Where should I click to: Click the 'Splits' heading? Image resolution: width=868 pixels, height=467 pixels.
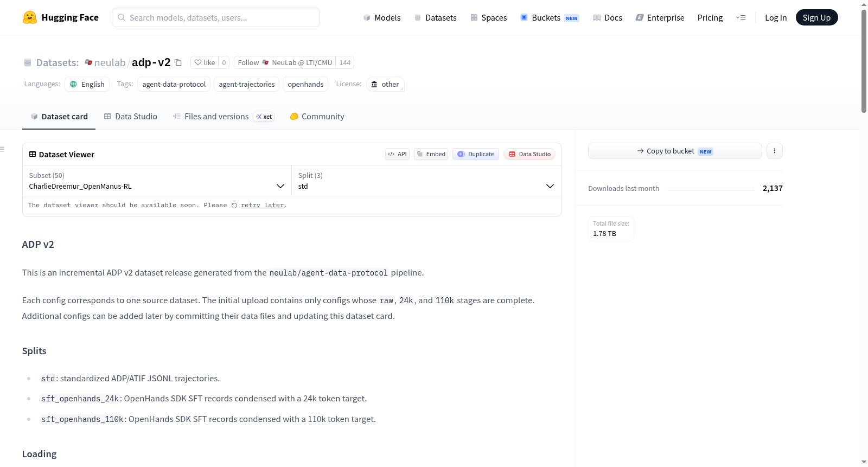(34, 351)
